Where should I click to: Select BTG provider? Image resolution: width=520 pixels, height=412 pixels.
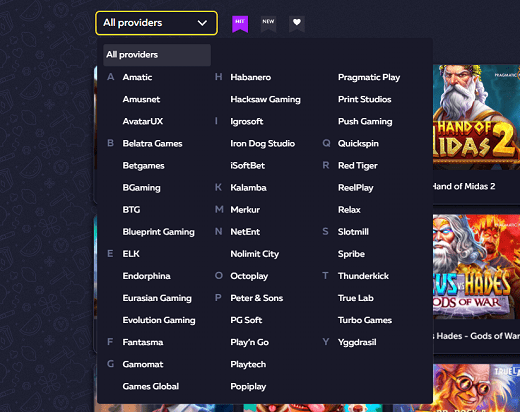(131, 210)
